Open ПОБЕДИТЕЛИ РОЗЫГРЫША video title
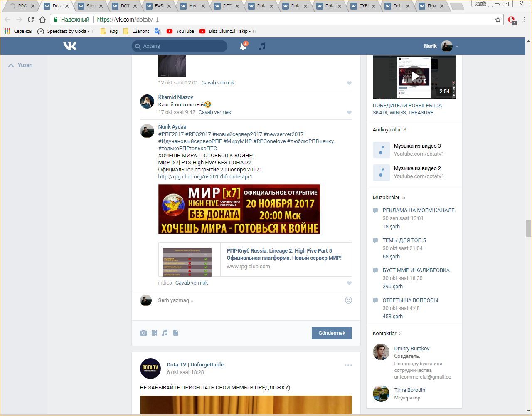Image resolution: width=532 pixels, height=416 pixels. coord(409,109)
